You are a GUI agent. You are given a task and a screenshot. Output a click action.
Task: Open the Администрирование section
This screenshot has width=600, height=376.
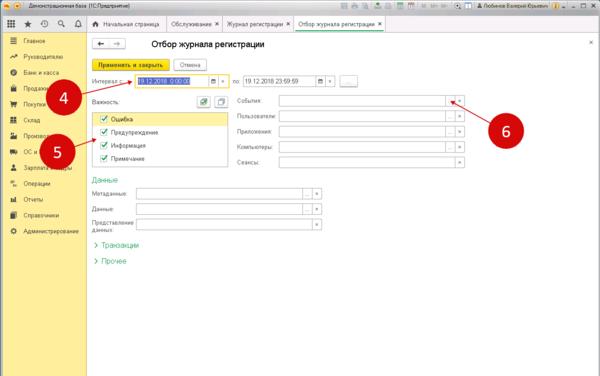pyautogui.click(x=51, y=231)
